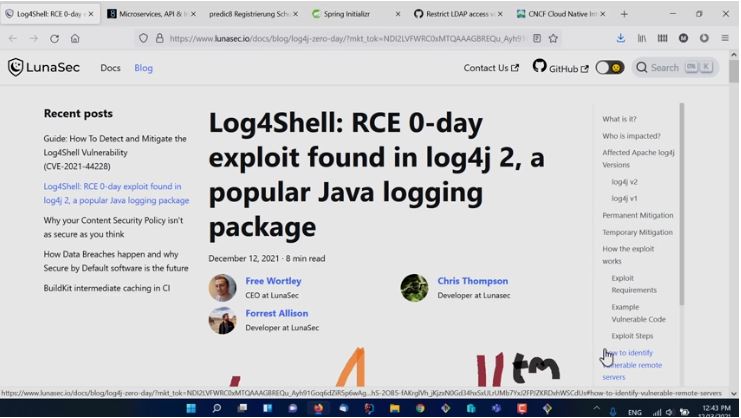Open the Contact Us link

[491, 68]
